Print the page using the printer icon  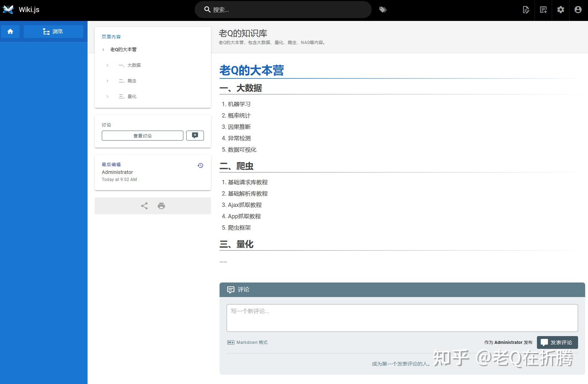coord(161,206)
